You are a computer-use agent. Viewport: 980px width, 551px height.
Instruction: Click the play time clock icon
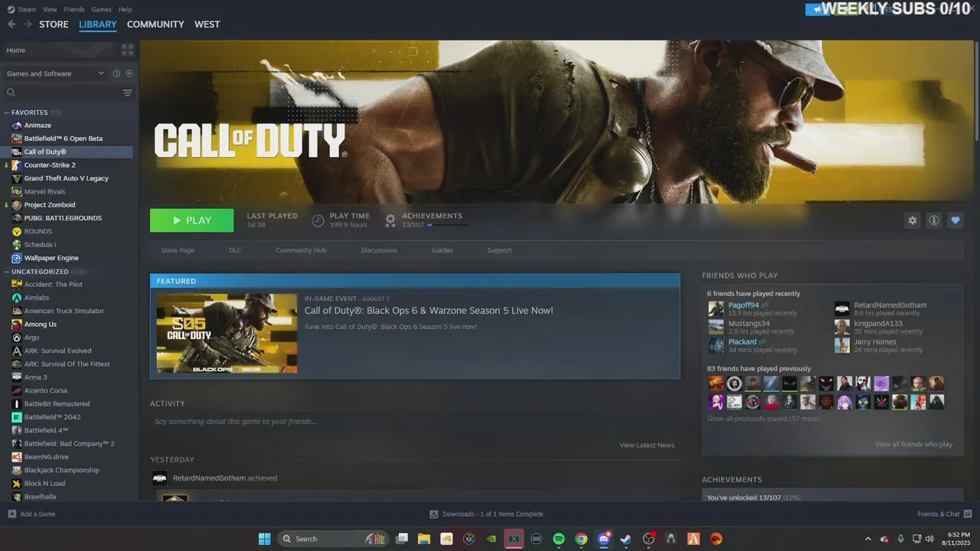pyautogui.click(x=318, y=220)
